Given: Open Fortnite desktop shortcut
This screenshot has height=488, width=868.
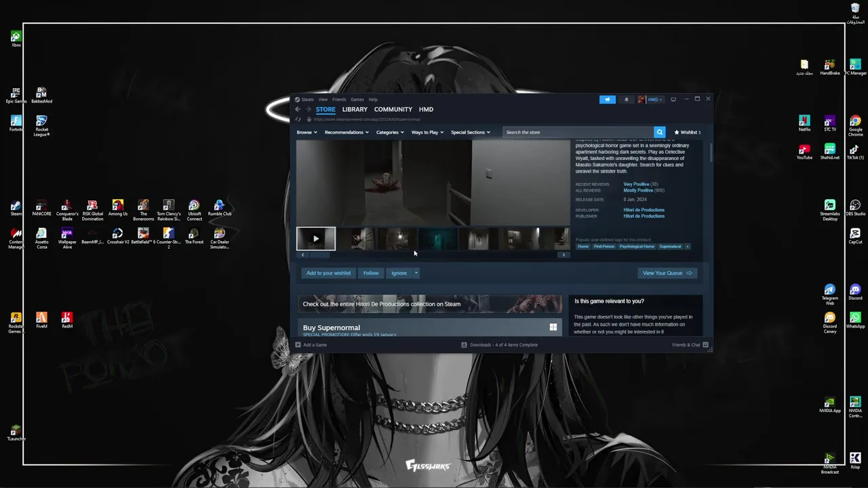Looking at the screenshot, I should click(16, 123).
